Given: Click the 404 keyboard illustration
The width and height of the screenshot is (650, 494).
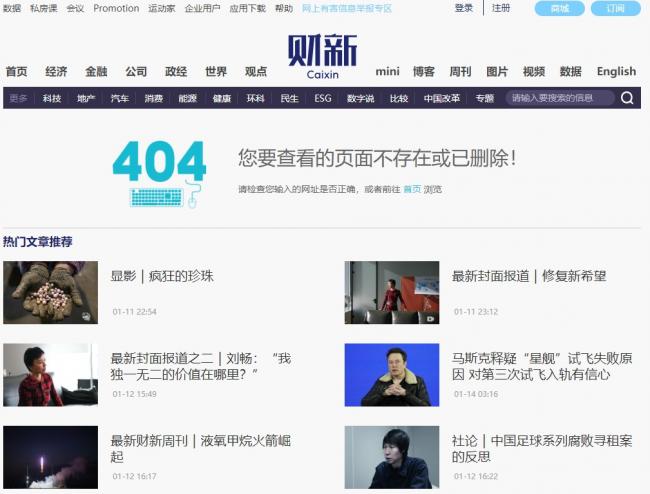Looking at the screenshot, I should 160,174.
